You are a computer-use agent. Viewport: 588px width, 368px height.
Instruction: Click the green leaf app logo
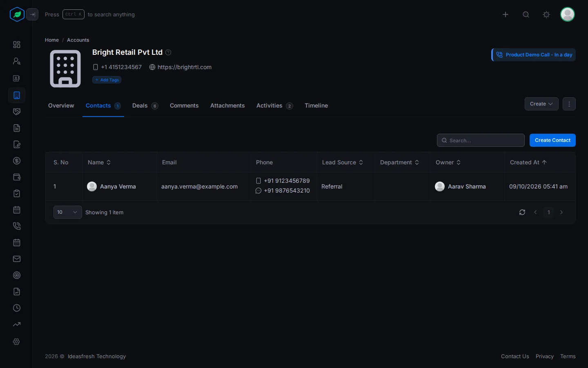coord(17,14)
